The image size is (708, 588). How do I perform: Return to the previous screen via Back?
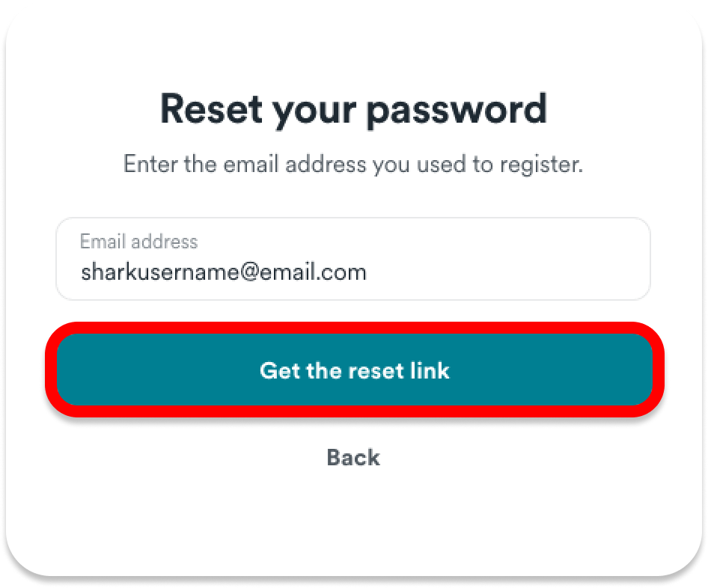point(353,457)
